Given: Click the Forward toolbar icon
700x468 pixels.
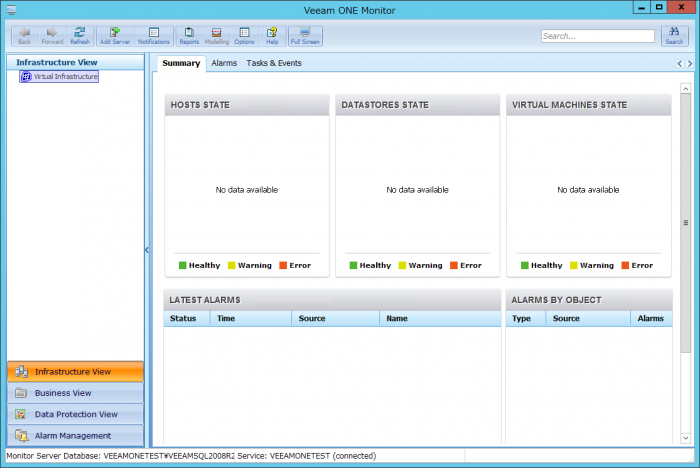Looking at the screenshot, I should pyautogui.click(x=52, y=36).
